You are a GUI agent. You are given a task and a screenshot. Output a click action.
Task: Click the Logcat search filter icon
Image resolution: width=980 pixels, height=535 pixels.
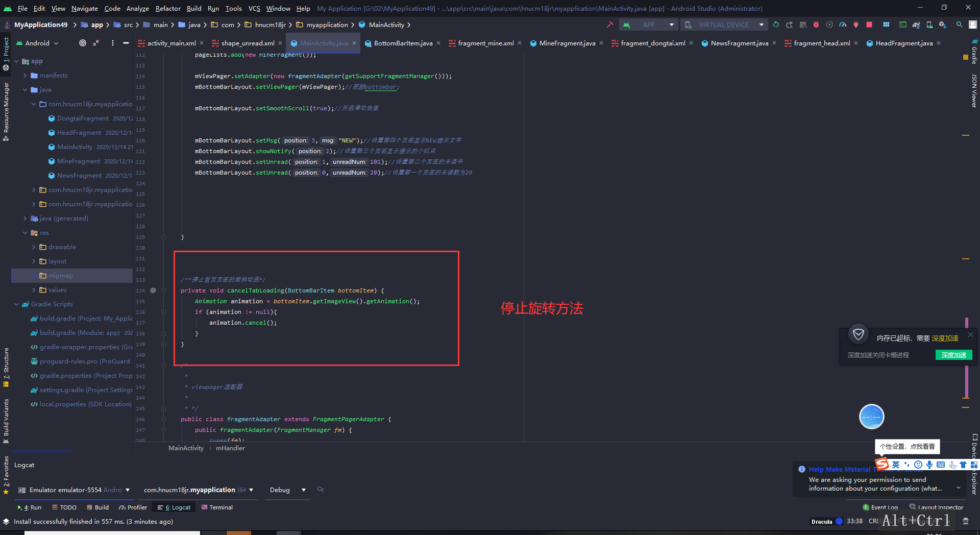(321, 490)
